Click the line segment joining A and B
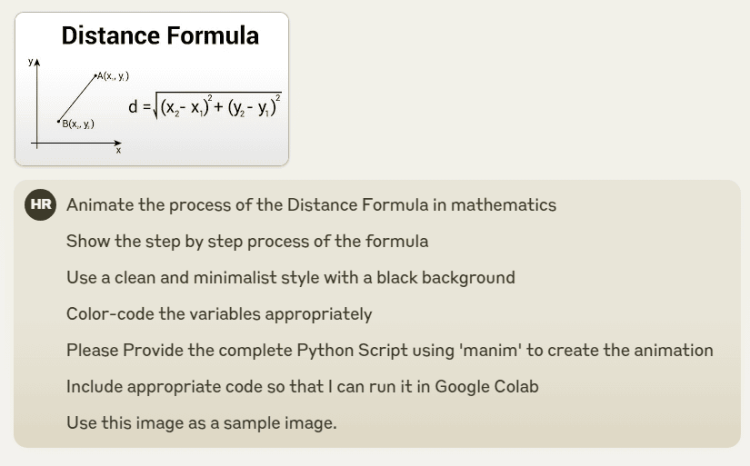The height and width of the screenshot is (466, 750). pyautogui.click(x=77, y=98)
